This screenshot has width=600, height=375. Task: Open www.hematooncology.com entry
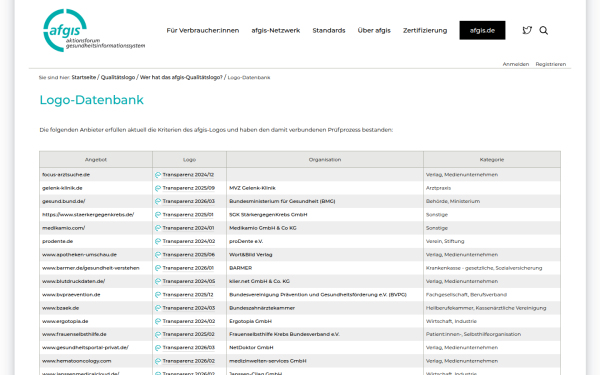77,361
